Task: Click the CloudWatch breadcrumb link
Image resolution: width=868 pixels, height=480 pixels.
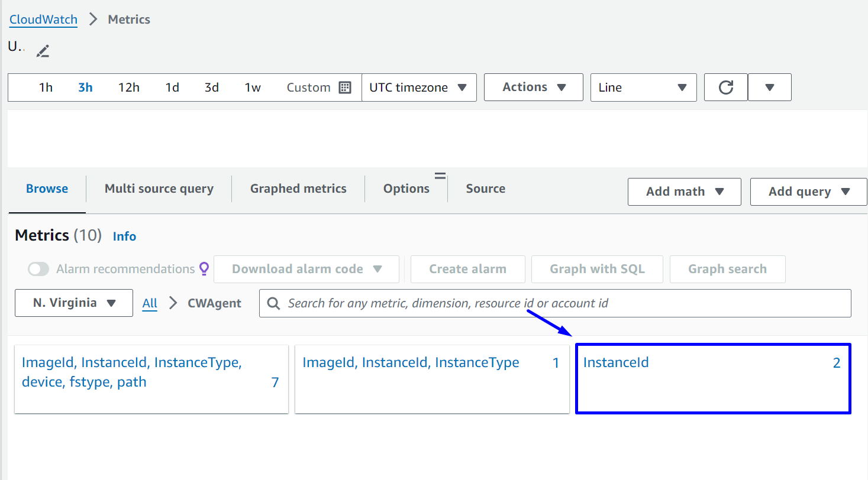Action: (43, 20)
